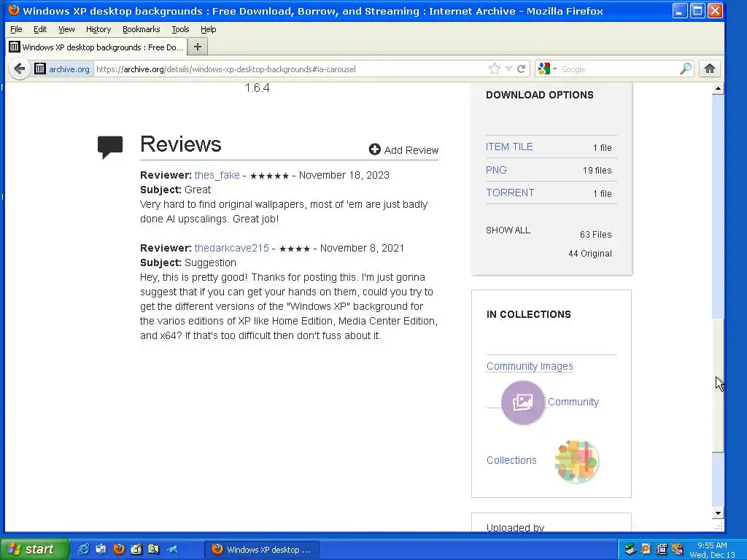Click the taskbar clock showing 9:55 AM

pos(712,545)
